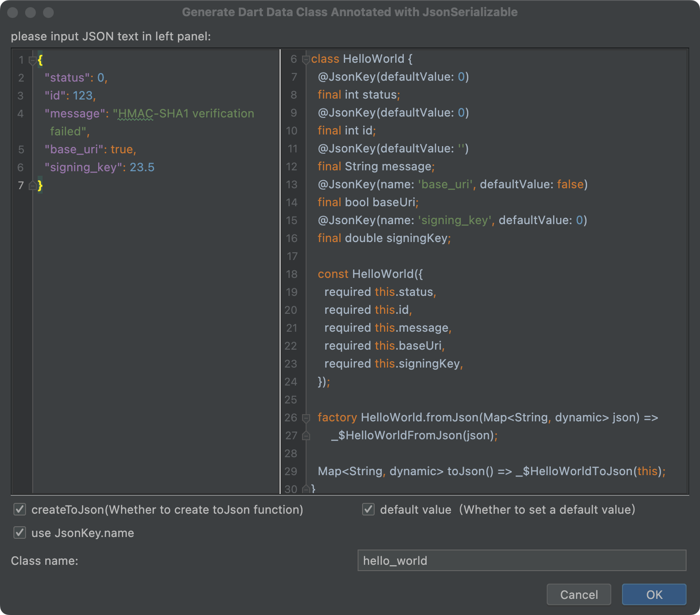The height and width of the screenshot is (615, 700).
Task: Fold the fromJson factory at line 26
Action: tap(306, 418)
